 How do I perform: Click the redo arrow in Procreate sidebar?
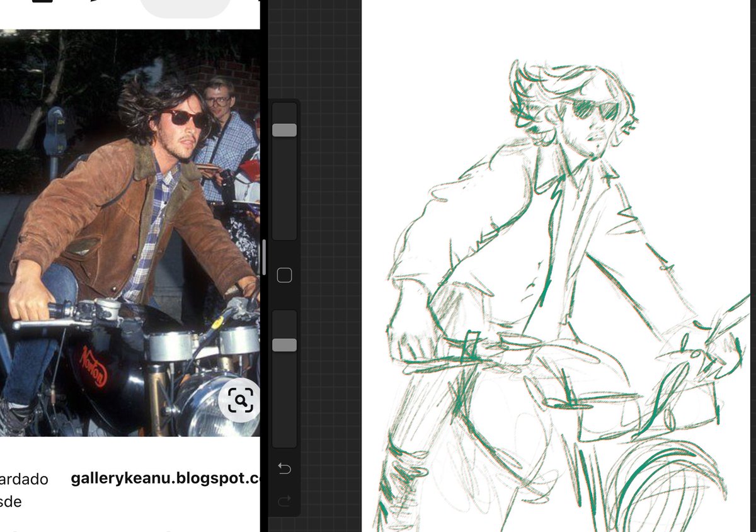click(x=284, y=501)
